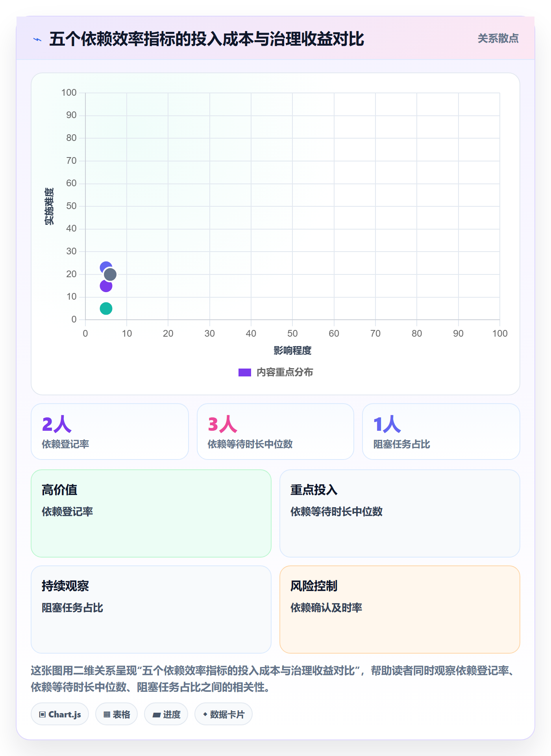Viewport: 551px width, 756px height.
Task: Click the 实施难度 y-axis title
Action: pyautogui.click(x=49, y=206)
